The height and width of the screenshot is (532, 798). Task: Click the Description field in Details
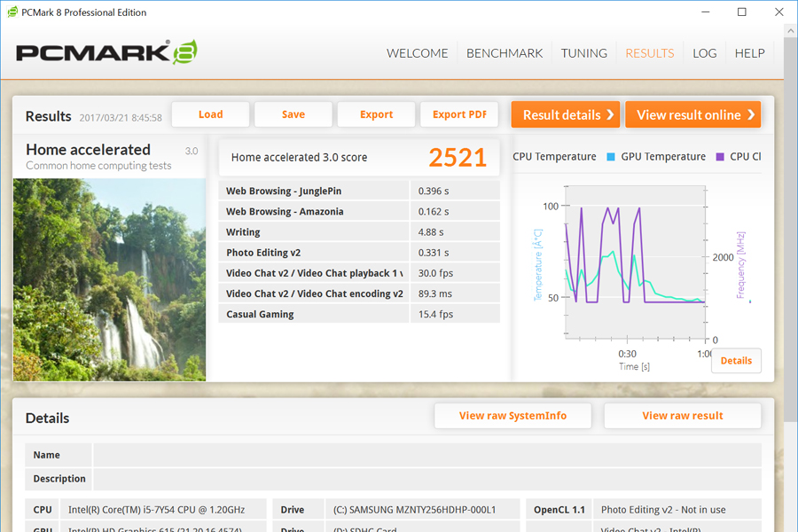(427, 479)
